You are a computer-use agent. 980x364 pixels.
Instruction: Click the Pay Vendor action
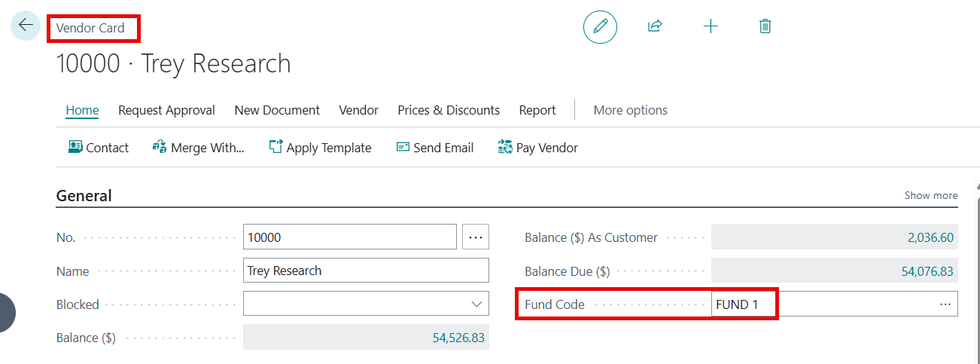tap(538, 148)
